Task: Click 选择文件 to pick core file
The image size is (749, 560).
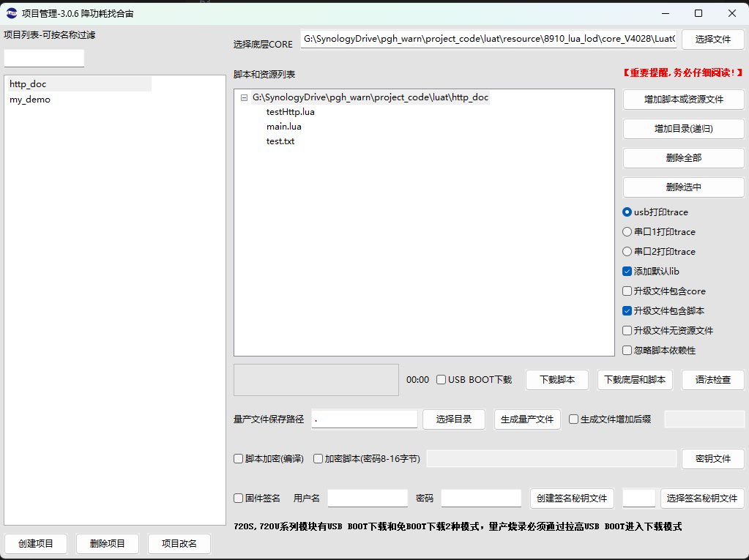Action: pos(712,40)
